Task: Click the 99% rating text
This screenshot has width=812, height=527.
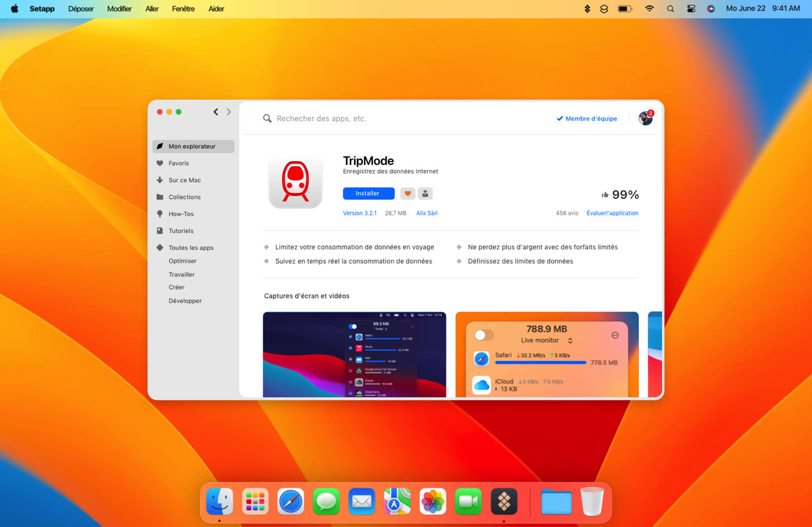Action: coord(625,195)
